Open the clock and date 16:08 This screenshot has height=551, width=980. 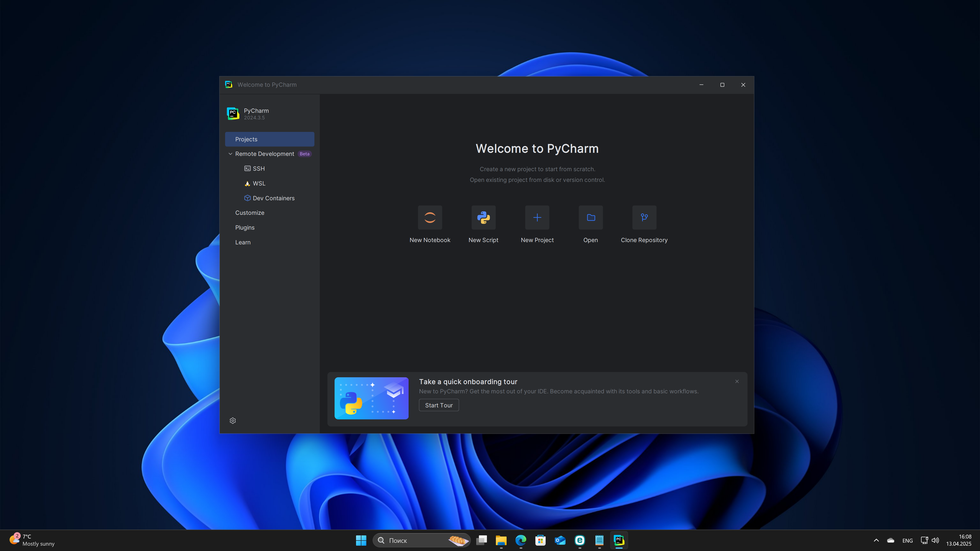pos(959,540)
